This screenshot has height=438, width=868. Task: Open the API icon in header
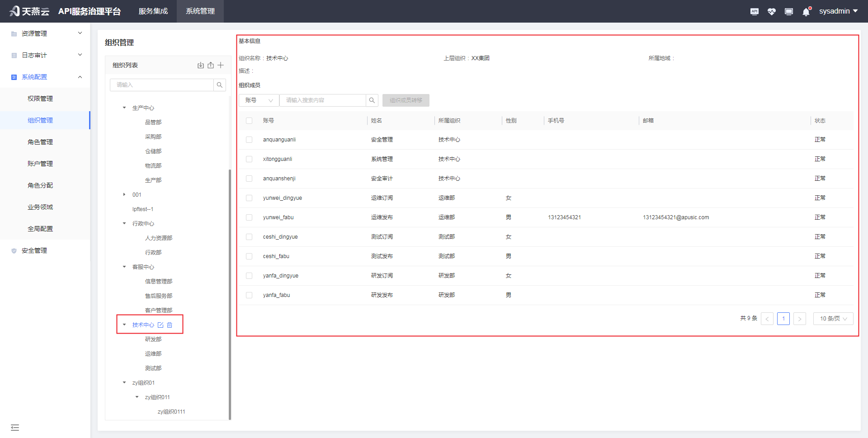coord(754,12)
